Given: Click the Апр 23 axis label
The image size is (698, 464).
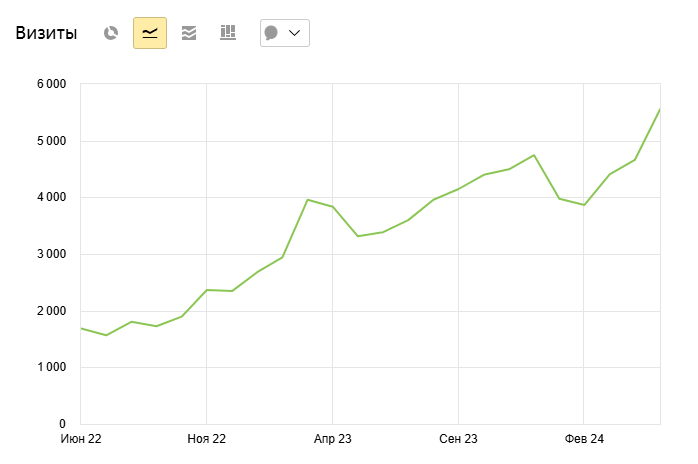Looking at the screenshot, I should tap(333, 439).
